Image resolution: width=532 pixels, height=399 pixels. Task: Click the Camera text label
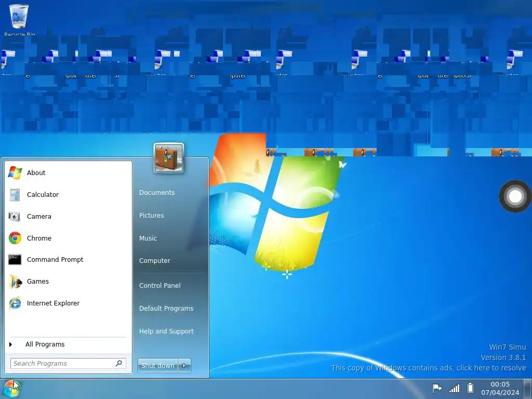tap(39, 217)
